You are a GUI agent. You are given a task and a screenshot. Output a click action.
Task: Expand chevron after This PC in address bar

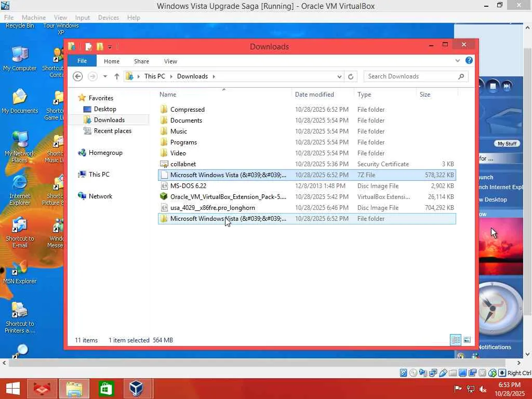[171, 76]
